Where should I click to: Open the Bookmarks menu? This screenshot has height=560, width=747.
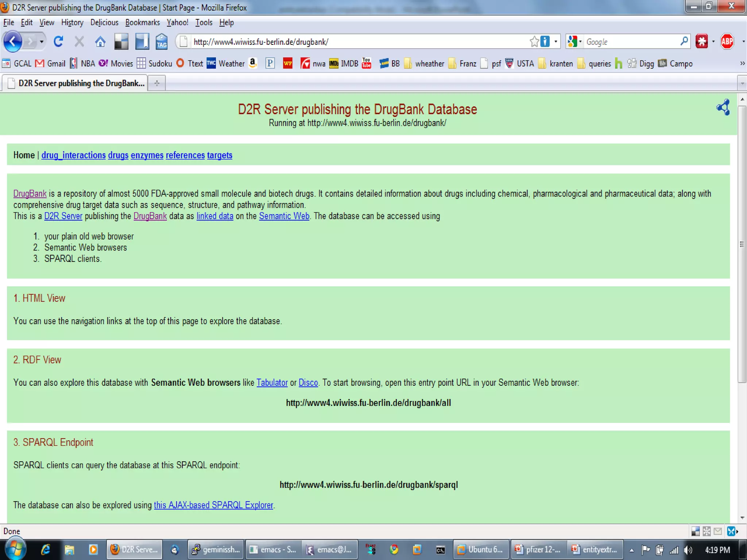click(x=142, y=23)
